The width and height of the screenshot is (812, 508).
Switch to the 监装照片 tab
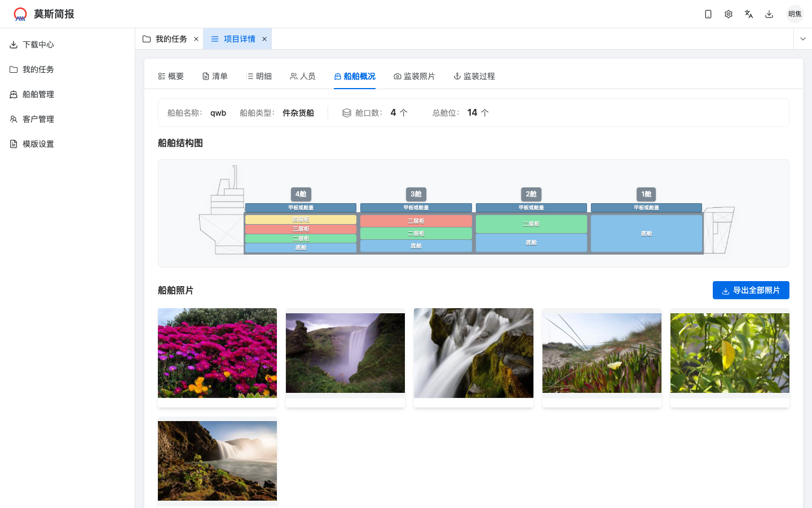point(414,76)
